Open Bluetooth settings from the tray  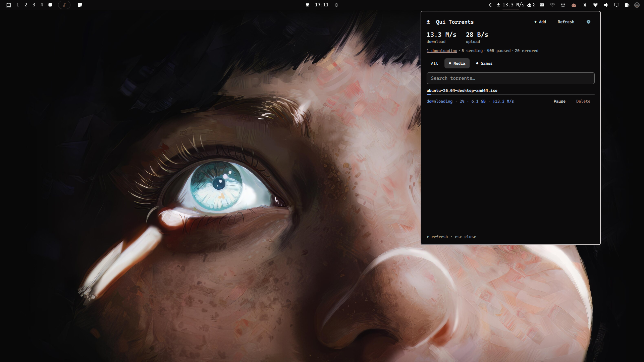(x=585, y=5)
